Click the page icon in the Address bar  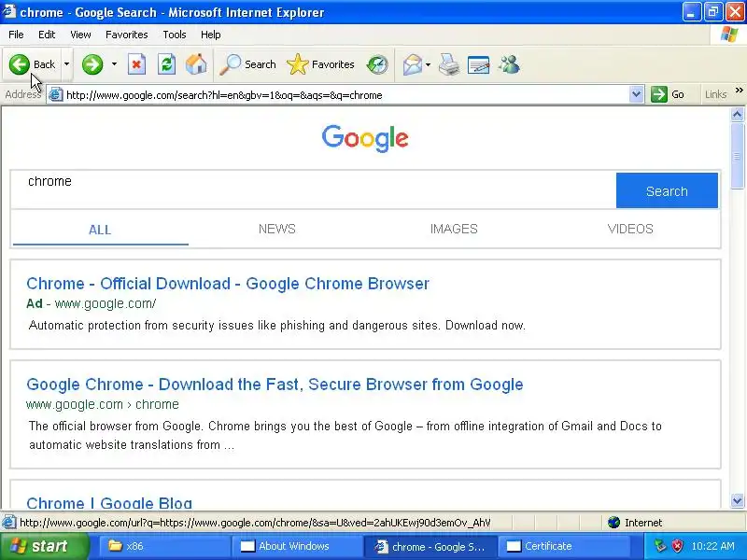click(56, 95)
